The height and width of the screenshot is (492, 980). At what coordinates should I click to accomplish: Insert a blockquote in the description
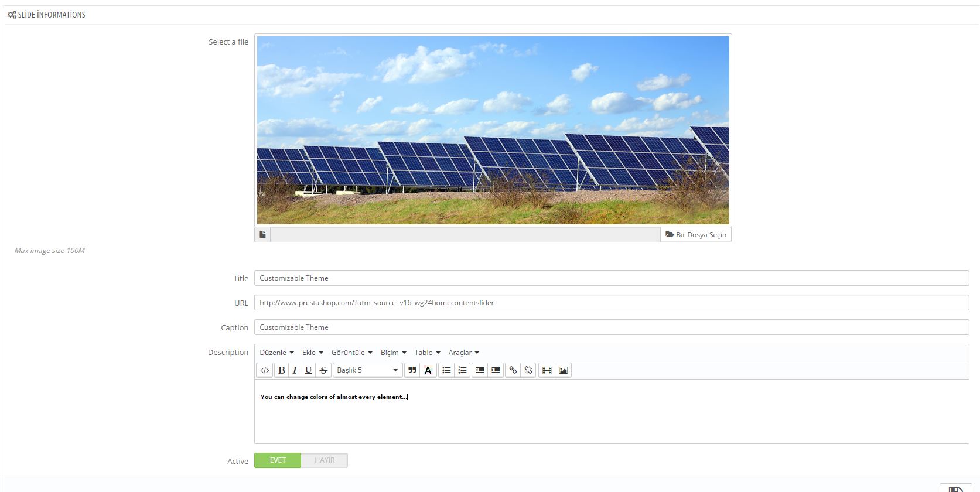coord(412,370)
